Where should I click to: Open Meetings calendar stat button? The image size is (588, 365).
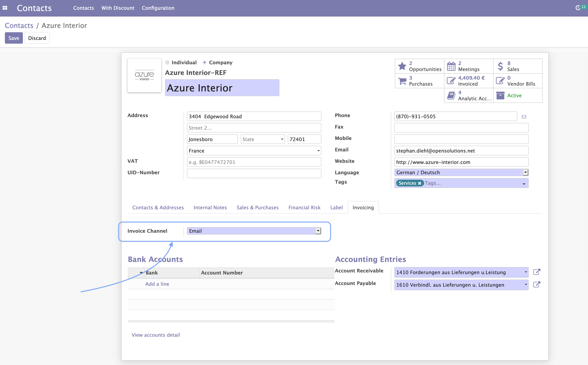click(451, 66)
